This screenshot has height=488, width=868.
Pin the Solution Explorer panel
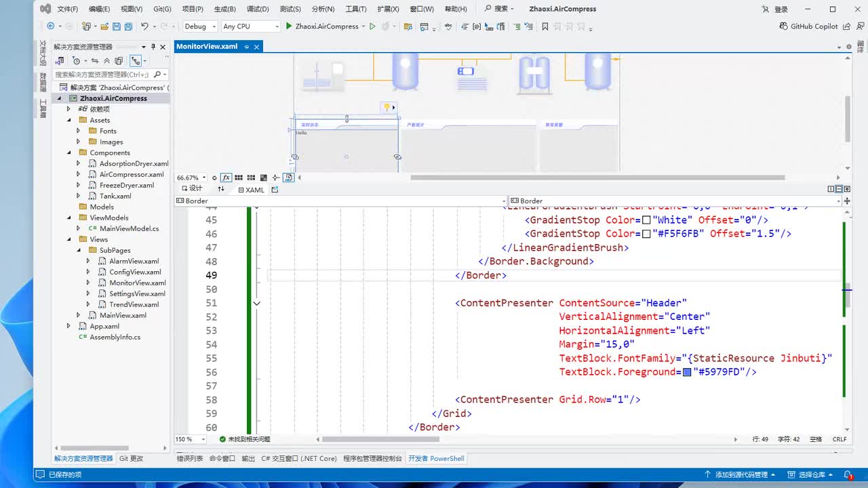[153, 47]
